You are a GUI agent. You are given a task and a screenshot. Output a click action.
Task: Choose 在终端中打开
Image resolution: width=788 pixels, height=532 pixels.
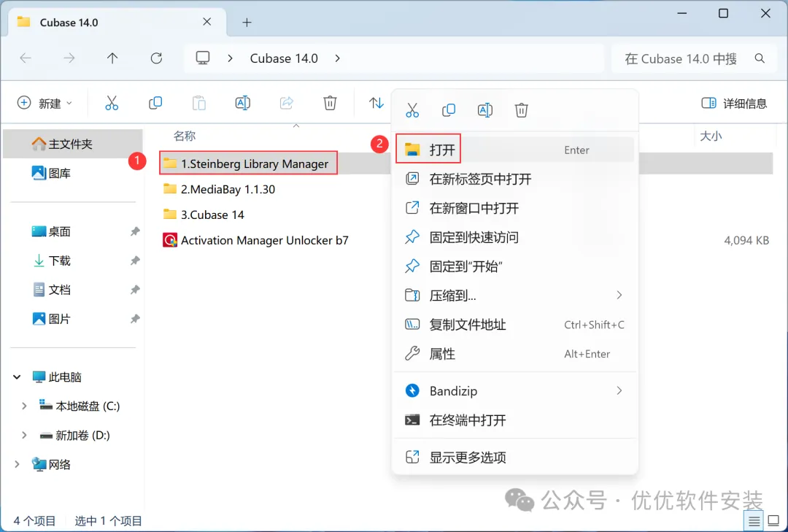click(x=514, y=420)
